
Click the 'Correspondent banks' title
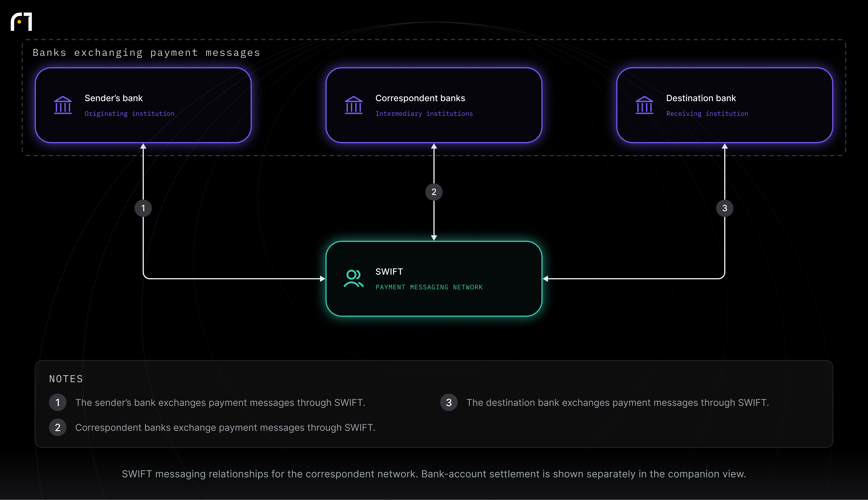click(x=420, y=98)
